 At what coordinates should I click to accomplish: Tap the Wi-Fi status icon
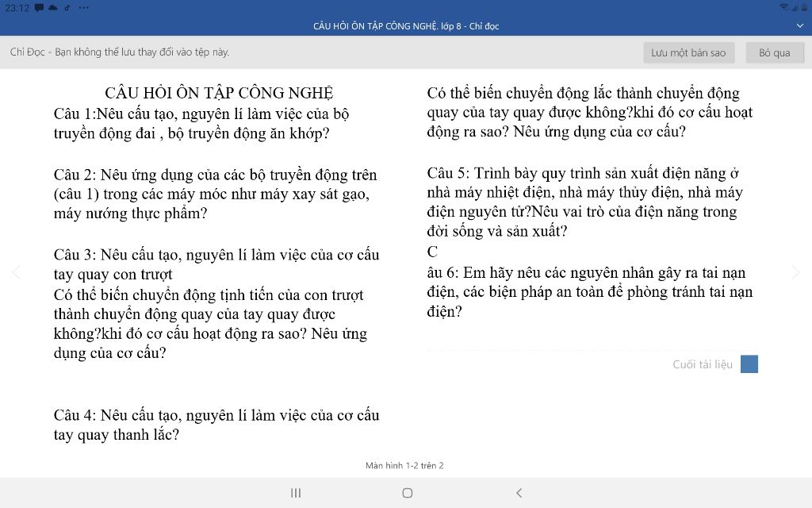(784, 7)
